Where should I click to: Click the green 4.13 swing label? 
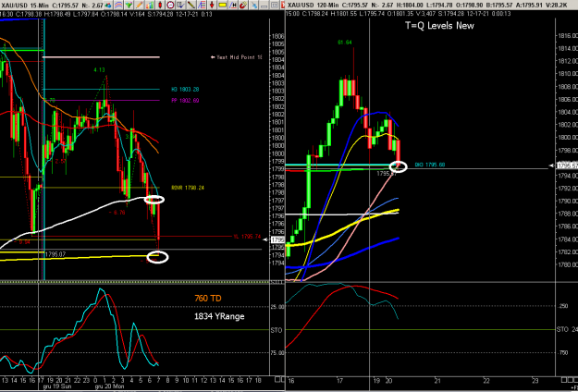[x=100, y=69]
